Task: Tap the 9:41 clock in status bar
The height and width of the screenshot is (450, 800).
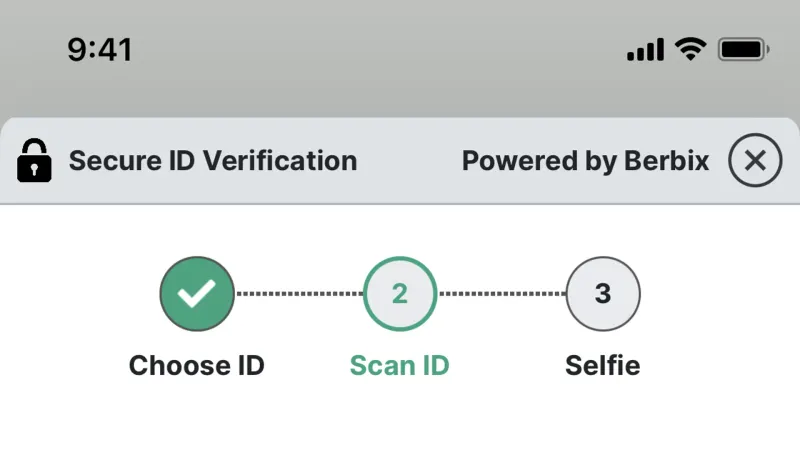Action: [x=100, y=50]
